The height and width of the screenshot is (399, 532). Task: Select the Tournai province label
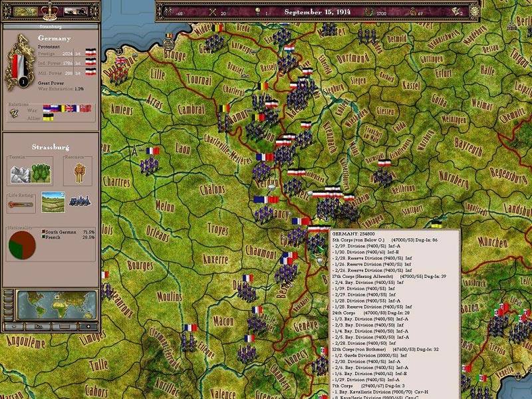(199, 79)
